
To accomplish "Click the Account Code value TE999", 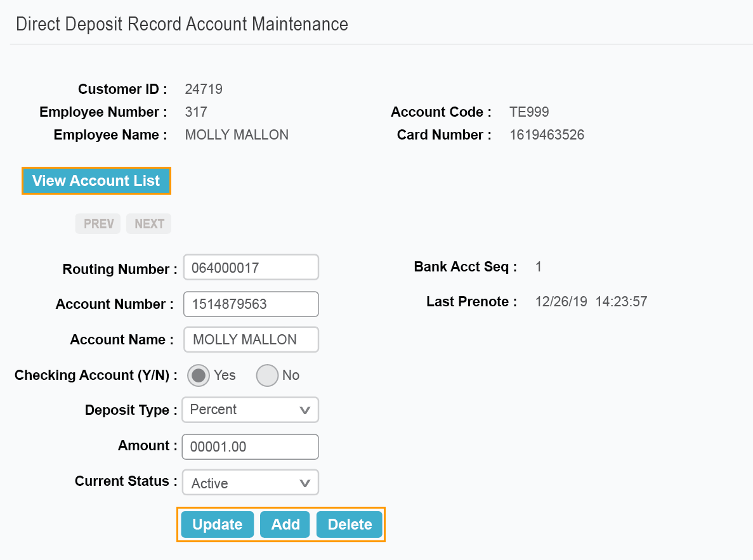I will tap(529, 112).
